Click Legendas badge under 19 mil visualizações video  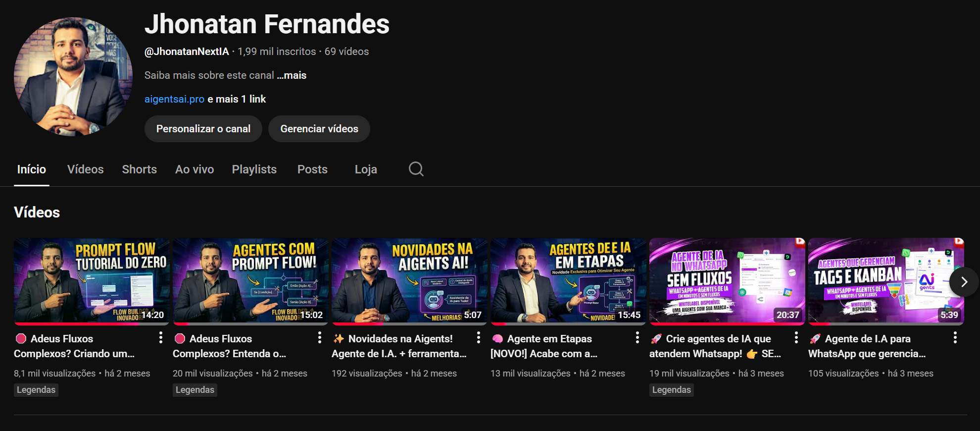point(672,390)
